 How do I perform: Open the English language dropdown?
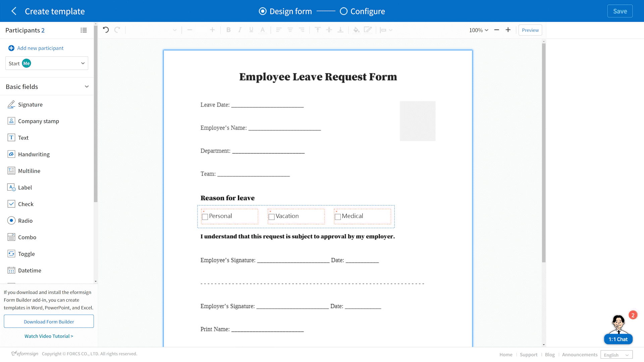616,355
